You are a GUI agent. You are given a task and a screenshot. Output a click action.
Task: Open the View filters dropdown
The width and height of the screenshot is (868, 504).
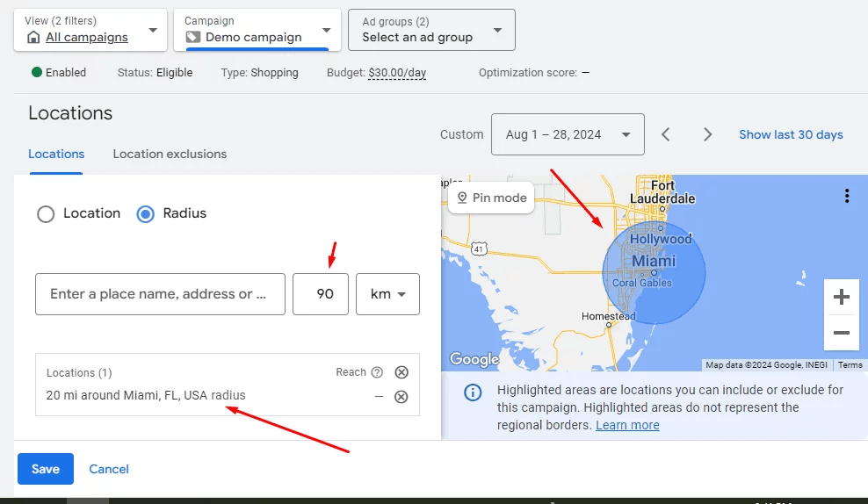pyautogui.click(x=90, y=30)
